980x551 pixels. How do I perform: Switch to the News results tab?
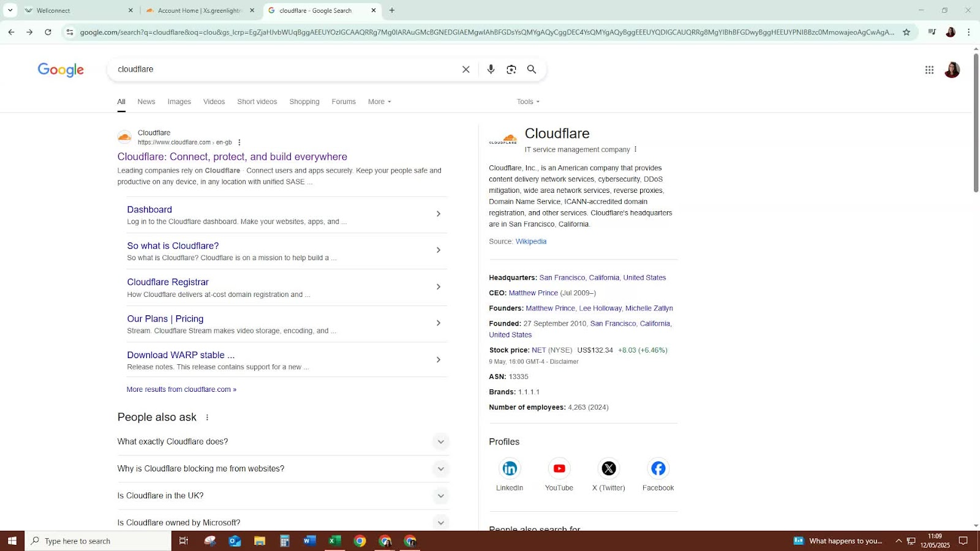tap(146, 102)
